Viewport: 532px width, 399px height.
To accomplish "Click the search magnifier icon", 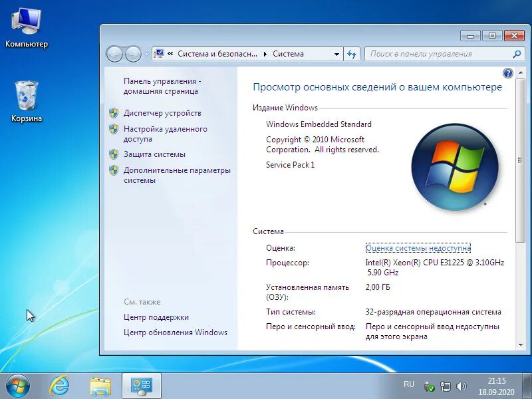I will click(x=517, y=54).
